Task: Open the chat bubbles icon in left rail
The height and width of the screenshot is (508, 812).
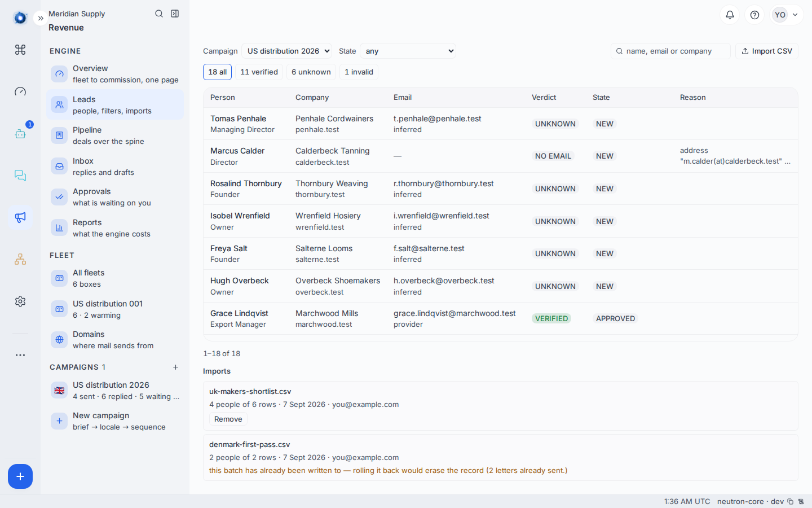Action: coord(20,176)
